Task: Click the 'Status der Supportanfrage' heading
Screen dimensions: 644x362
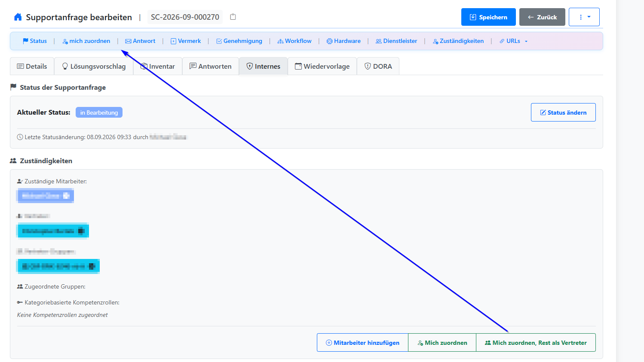Action: 63,87
